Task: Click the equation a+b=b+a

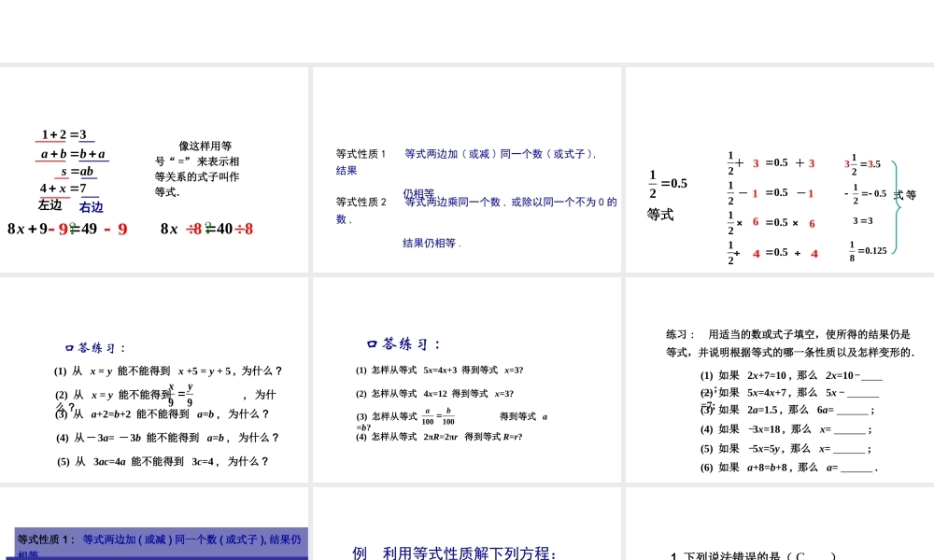Action: pos(73,154)
